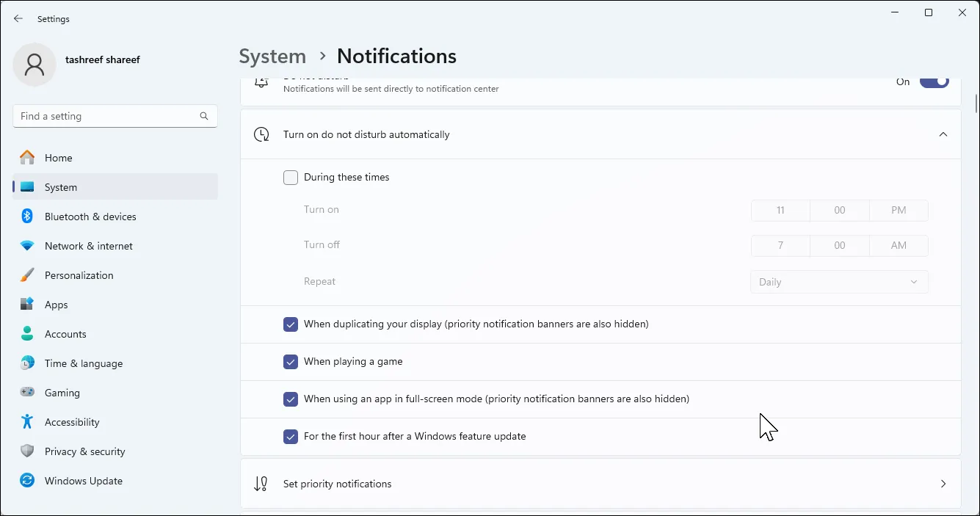The width and height of the screenshot is (980, 516).
Task: Expand Set priority notifications
Action: click(x=943, y=483)
